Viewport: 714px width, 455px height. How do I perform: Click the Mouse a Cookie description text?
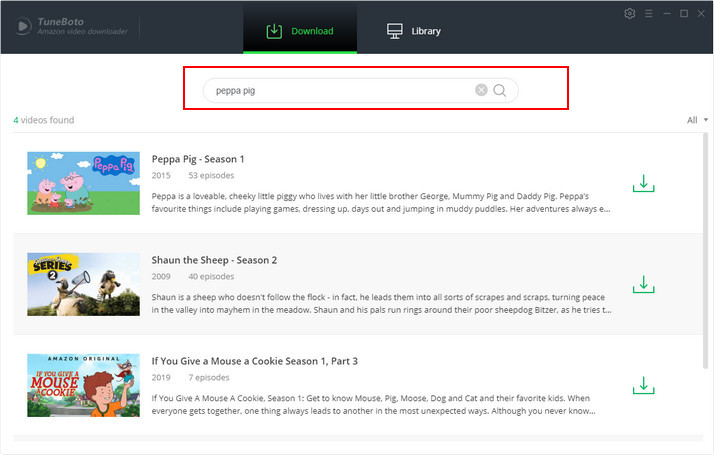tap(373, 404)
